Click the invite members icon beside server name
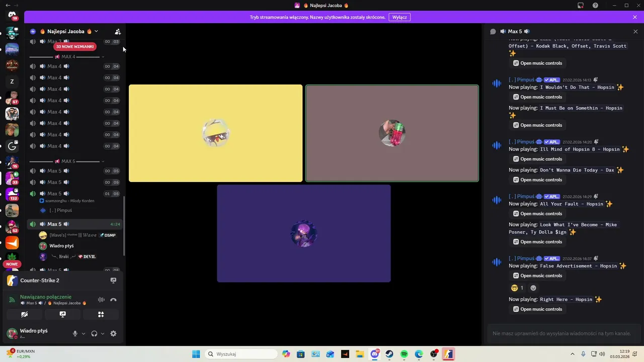Viewport: 644px width, 362px height. pos(118,31)
